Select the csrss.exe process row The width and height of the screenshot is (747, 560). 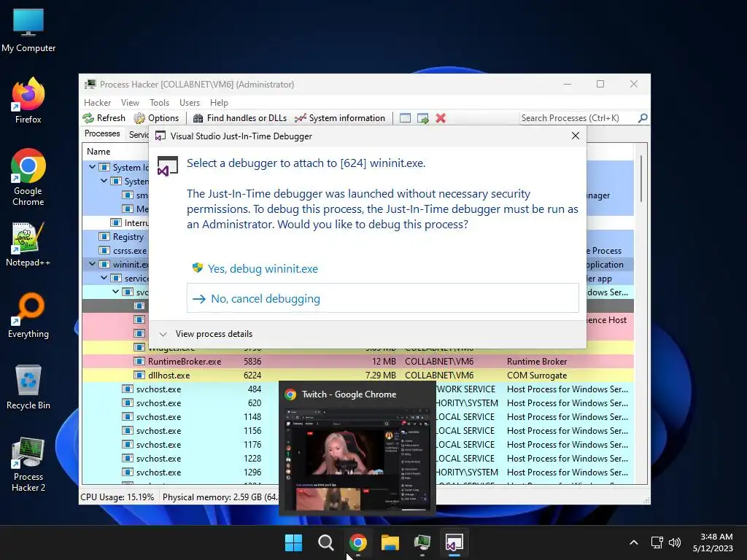click(x=115, y=251)
